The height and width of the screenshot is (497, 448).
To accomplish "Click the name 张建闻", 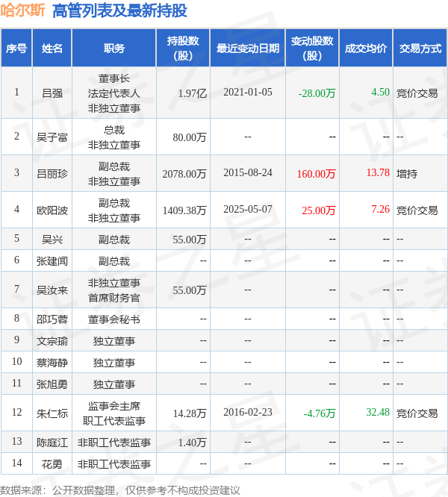I will [52, 261].
